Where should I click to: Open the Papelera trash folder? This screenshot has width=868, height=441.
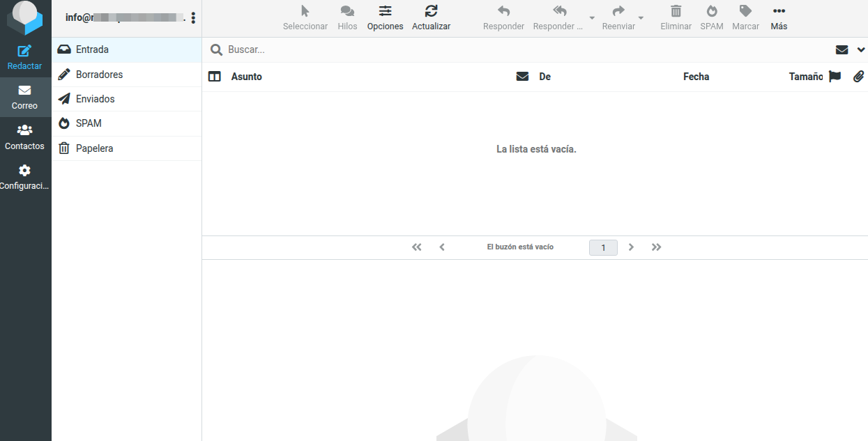pos(127,148)
